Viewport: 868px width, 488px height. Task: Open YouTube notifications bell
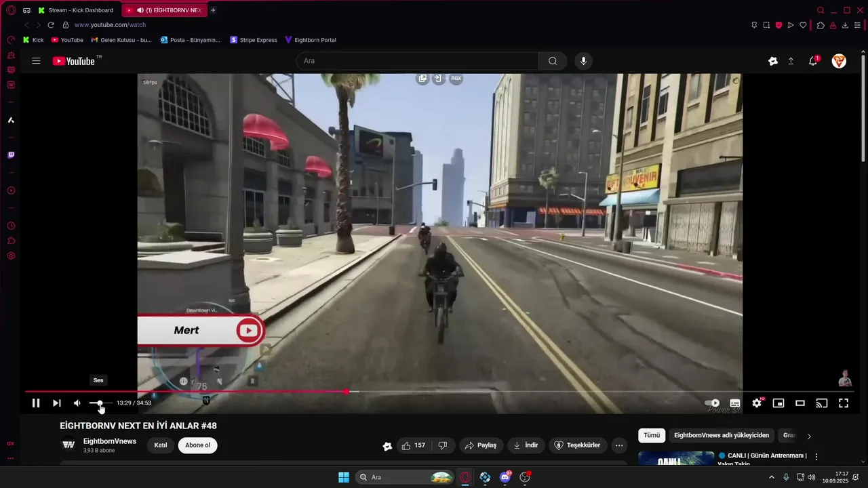[813, 61]
